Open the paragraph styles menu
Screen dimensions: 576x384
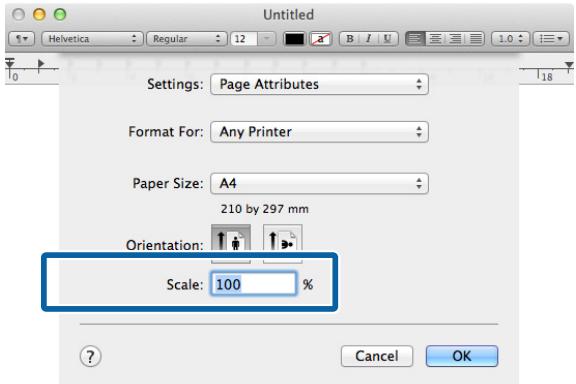pyautogui.click(x=21, y=39)
